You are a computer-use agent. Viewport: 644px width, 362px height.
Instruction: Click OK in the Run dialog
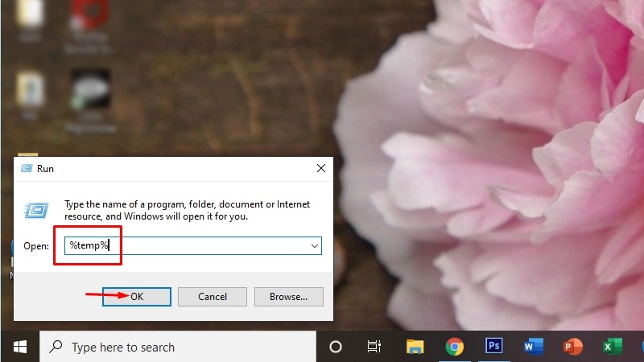point(137,297)
